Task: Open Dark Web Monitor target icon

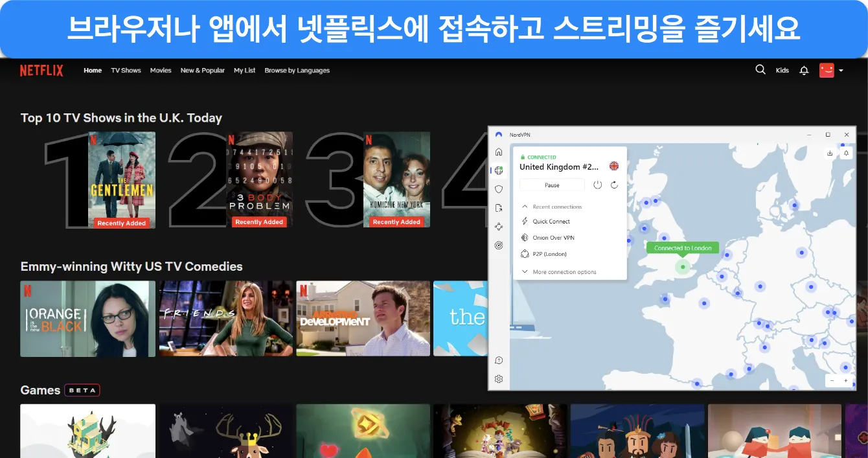Action: click(x=499, y=246)
